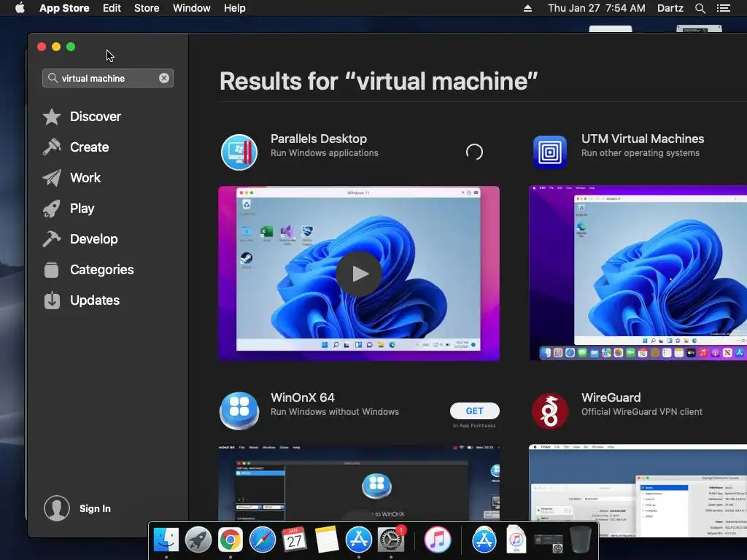747x560 pixels.
Task: Open the Applications folder in the dock
Action: (484, 540)
